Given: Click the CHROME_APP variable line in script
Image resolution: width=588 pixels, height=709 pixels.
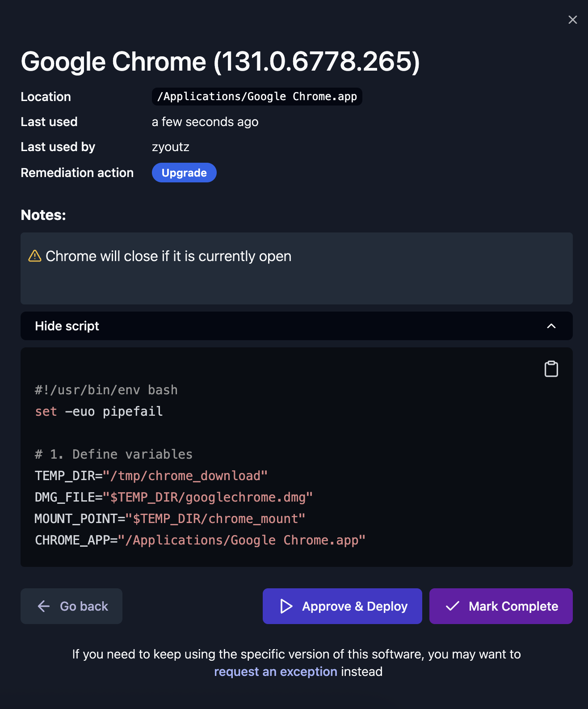Looking at the screenshot, I should (200, 540).
